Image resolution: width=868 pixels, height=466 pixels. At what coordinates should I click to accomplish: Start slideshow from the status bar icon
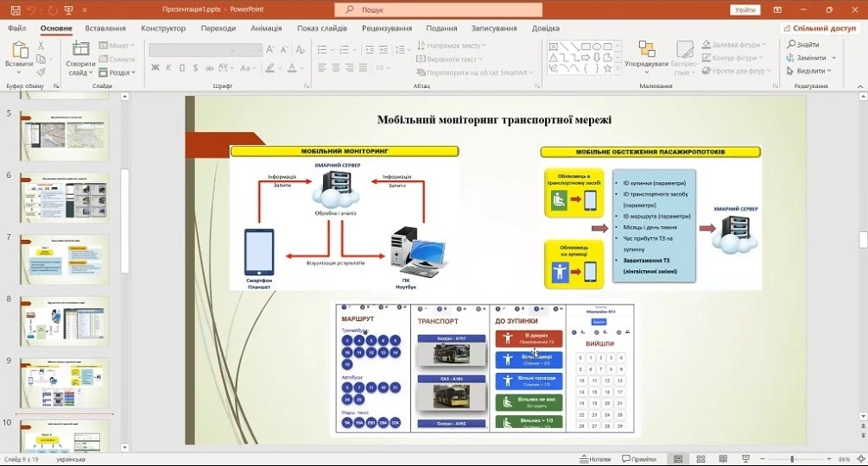tap(744, 459)
